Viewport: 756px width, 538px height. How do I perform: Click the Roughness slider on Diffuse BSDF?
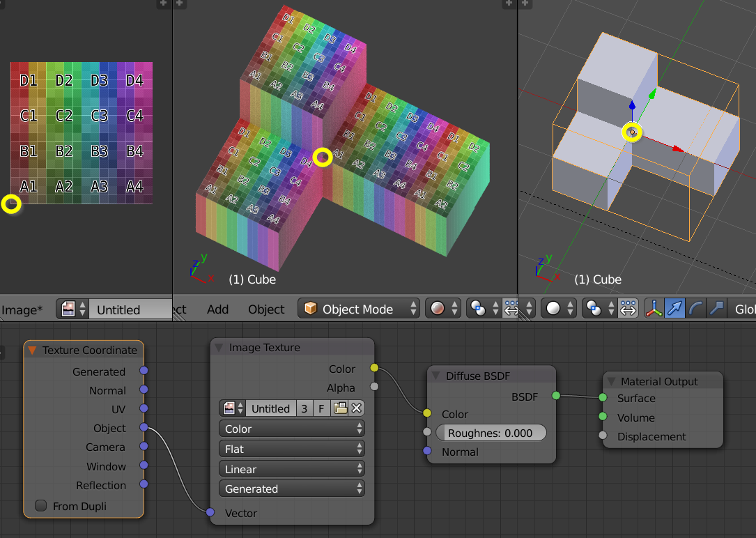tap(491, 432)
